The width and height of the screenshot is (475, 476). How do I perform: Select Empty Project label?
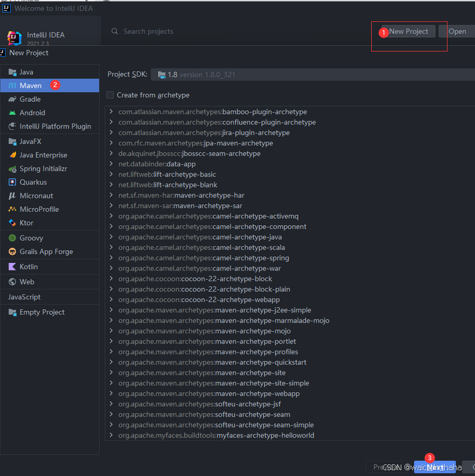click(42, 312)
